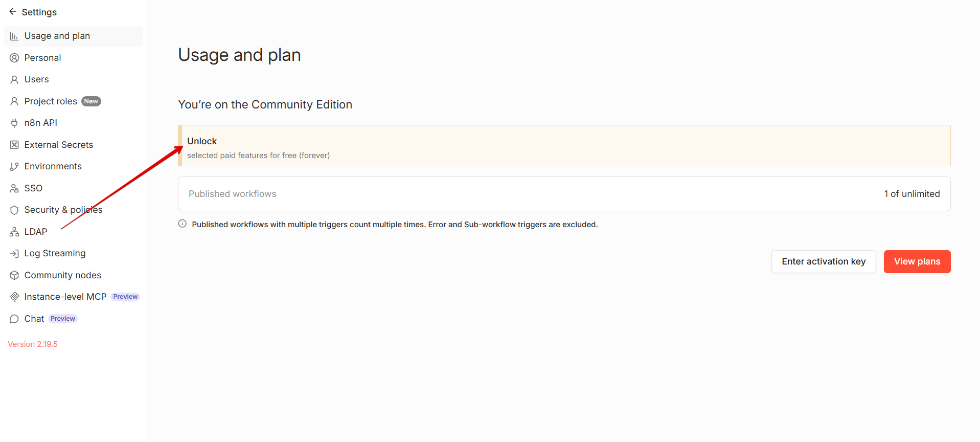Go to LDAP settings
This screenshot has width=980, height=442.
pyautogui.click(x=73, y=232)
